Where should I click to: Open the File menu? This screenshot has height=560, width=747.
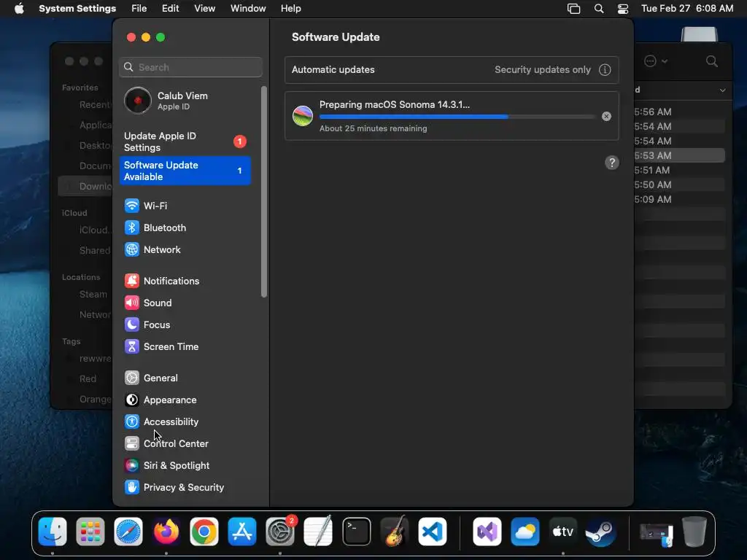[x=139, y=9]
